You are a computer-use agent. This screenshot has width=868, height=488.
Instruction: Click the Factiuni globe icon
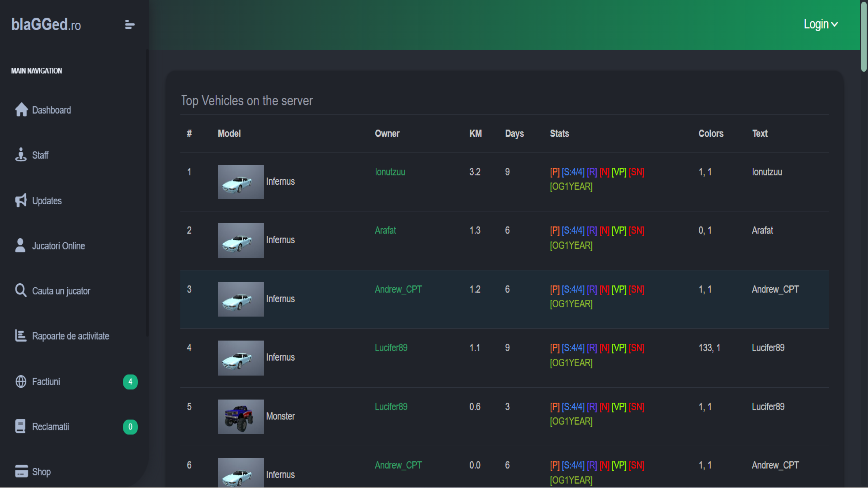(x=21, y=381)
